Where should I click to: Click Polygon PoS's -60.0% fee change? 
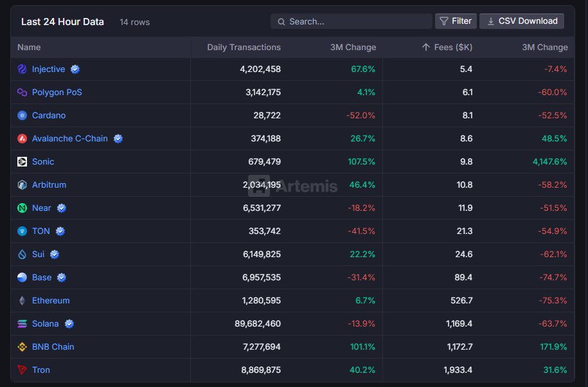coord(553,93)
